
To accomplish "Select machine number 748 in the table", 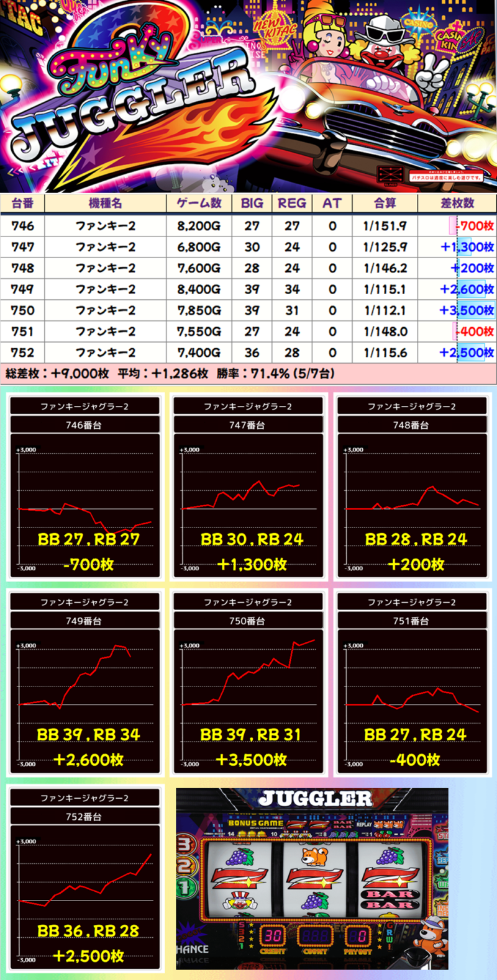I will coord(22,268).
